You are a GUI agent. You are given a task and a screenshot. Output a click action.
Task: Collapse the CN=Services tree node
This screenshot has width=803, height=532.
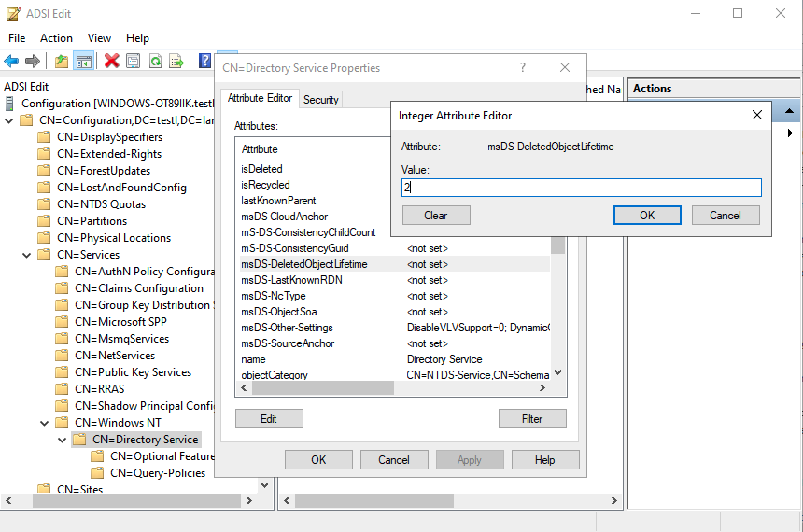pos(27,255)
